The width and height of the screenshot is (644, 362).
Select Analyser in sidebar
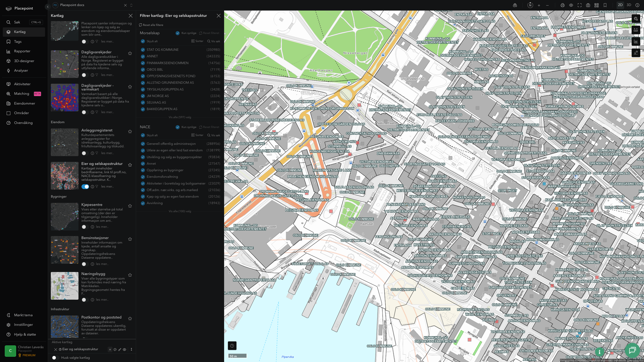(24, 71)
